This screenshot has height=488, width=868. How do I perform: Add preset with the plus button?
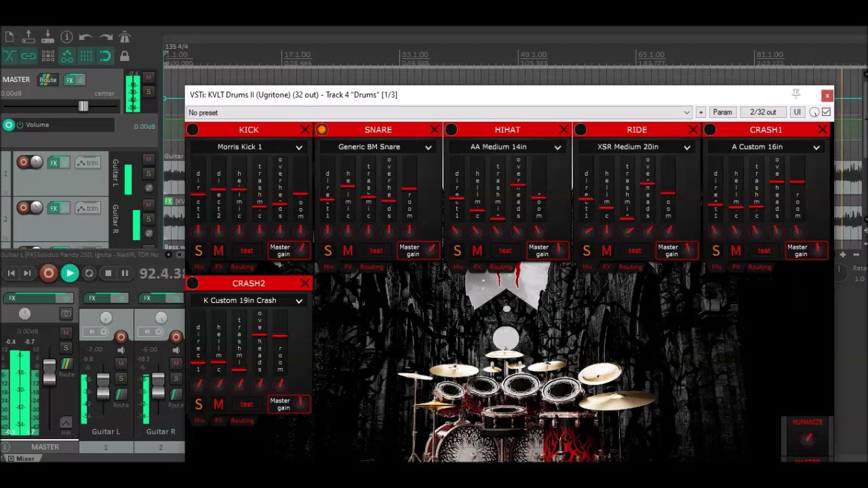[x=701, y=113]
